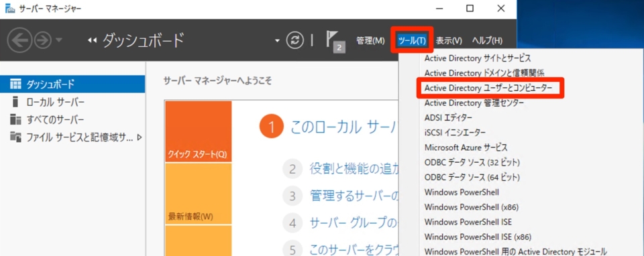This screenshot has height=256, width=644.
Task: Refresh the Server Manager dashboard
Action: coord(295,41)
